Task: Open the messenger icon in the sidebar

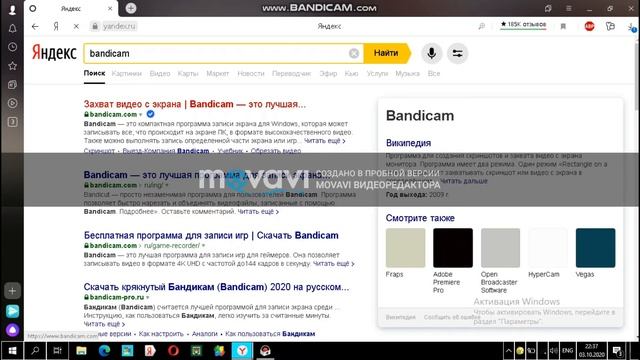Action: click(12, 311)
